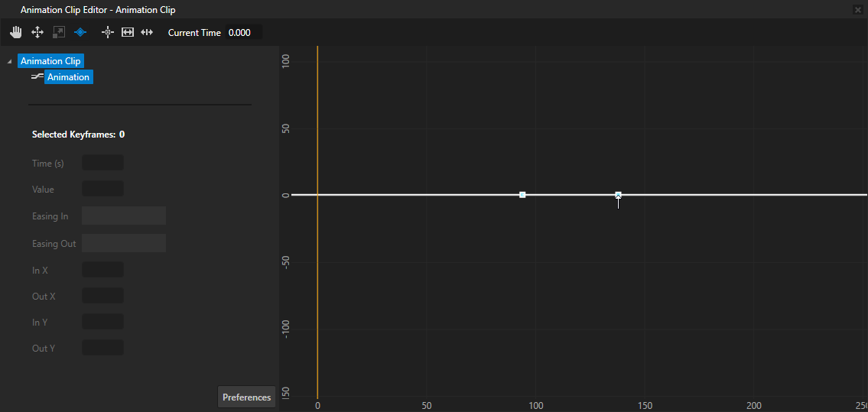
Task: Toggle the blue Insert Keyframe tool
Action: [80, 32]
